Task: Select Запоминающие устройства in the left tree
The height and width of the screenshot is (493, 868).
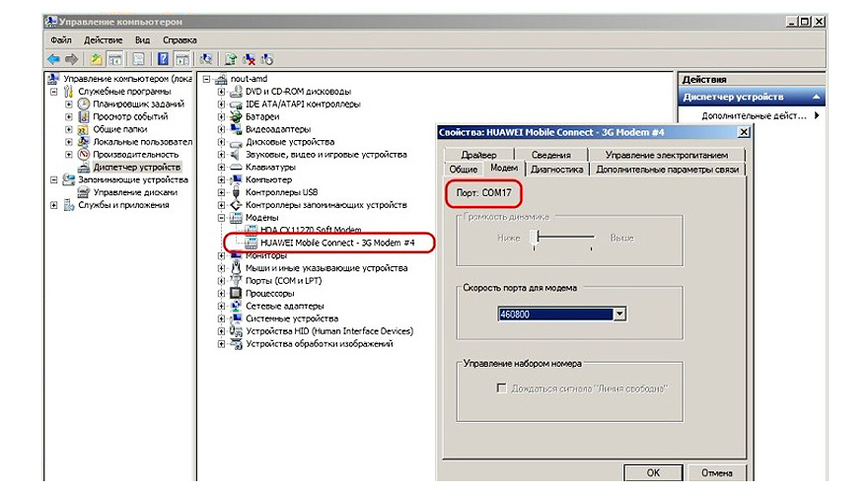Action: (x=133, y=179)
